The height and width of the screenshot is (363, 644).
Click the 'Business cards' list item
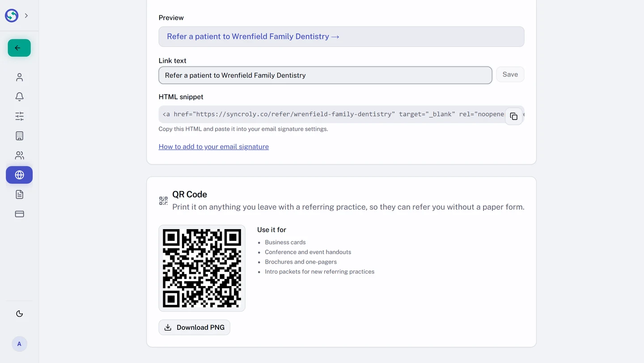point(285,242)
